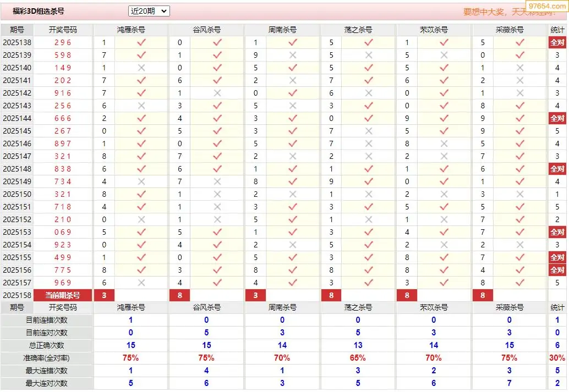Click 鸿雁杀号 header above row 2025138
Image resolution: width=569 pixels, height=392 pixels.
[x=131, y=30]
